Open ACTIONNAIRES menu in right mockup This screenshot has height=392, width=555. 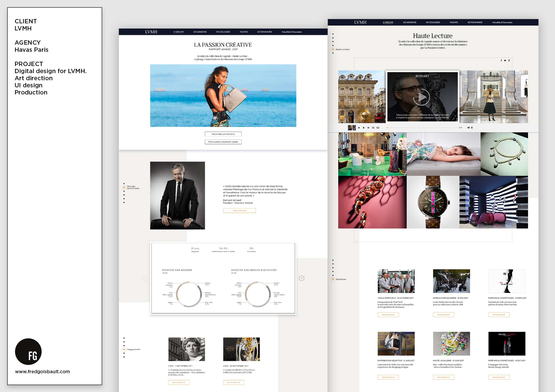click(475, 22)
